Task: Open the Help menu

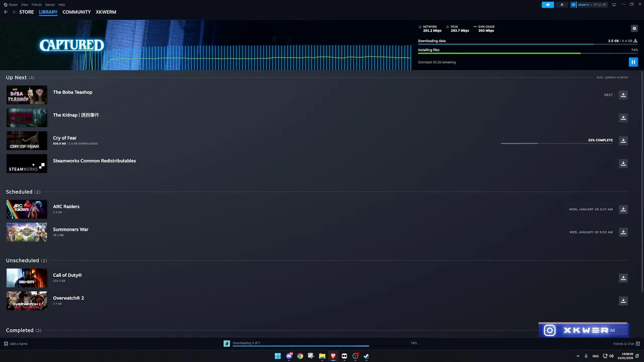Action: coord(61,5)
